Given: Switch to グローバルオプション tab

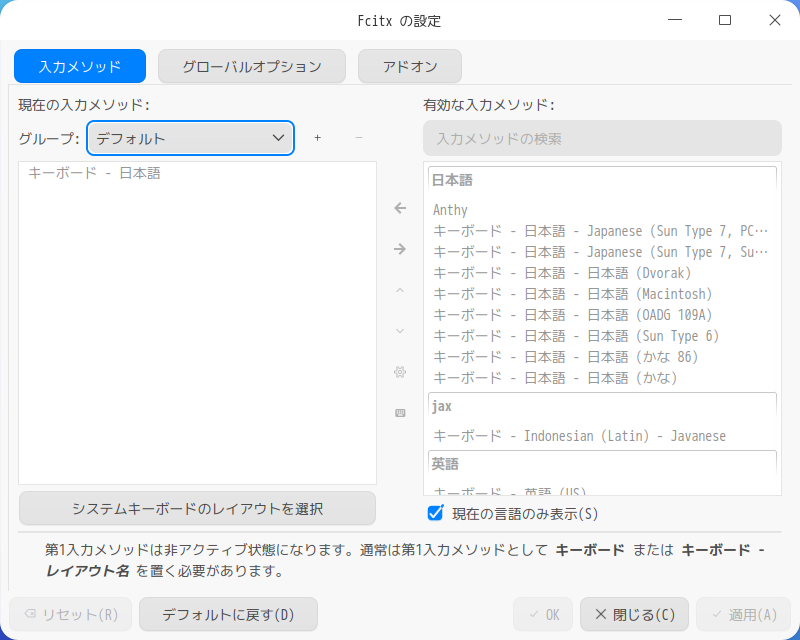Looking at the screenshot, I should [x=252, y=66].
